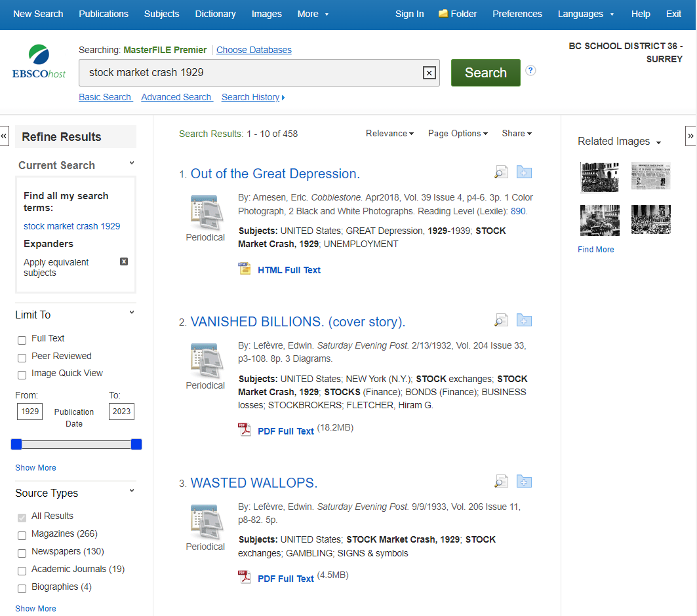Open the bottom-right related image of crowd
This screenshot has width=697, height=616.
[x=650, y=220]
